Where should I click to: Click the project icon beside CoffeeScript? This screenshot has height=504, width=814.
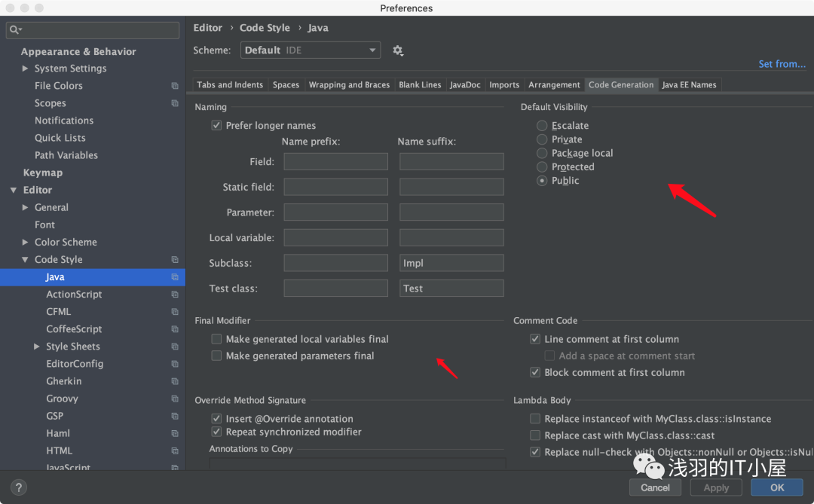pyautogui.click(x=175, y=329)
